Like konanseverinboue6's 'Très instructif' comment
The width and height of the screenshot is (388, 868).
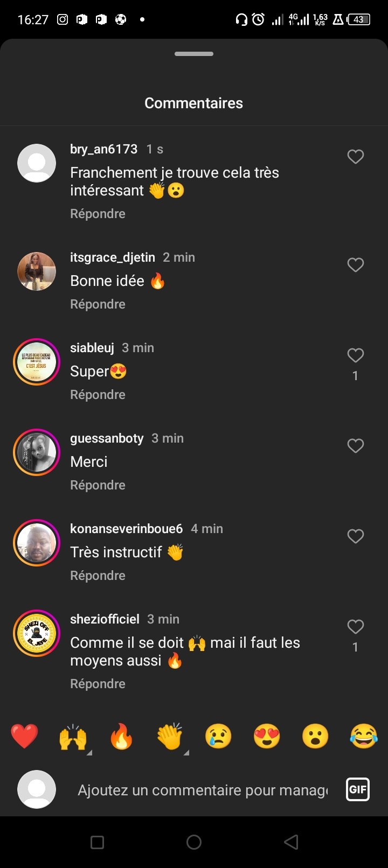coord(355,536)
